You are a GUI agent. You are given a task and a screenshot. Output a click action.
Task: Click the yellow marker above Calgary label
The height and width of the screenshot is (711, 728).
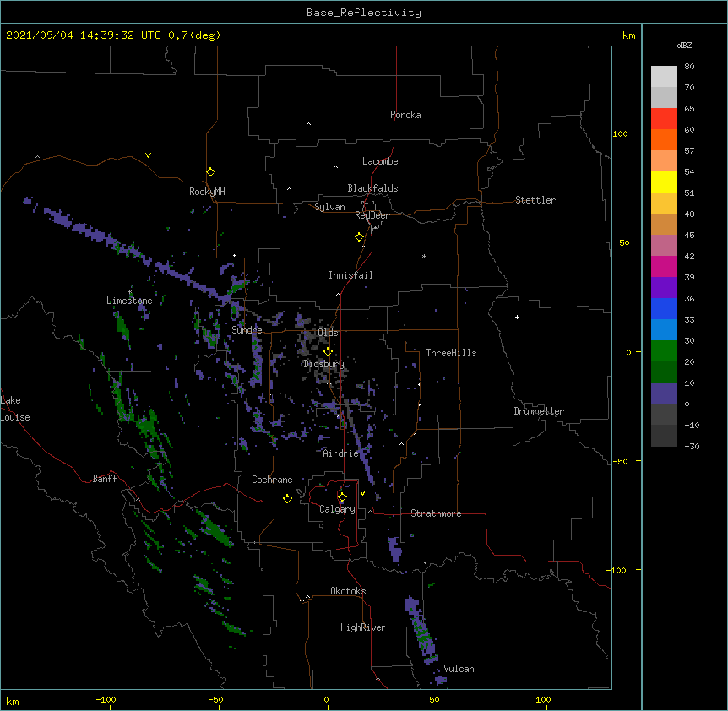coord(342,497)
